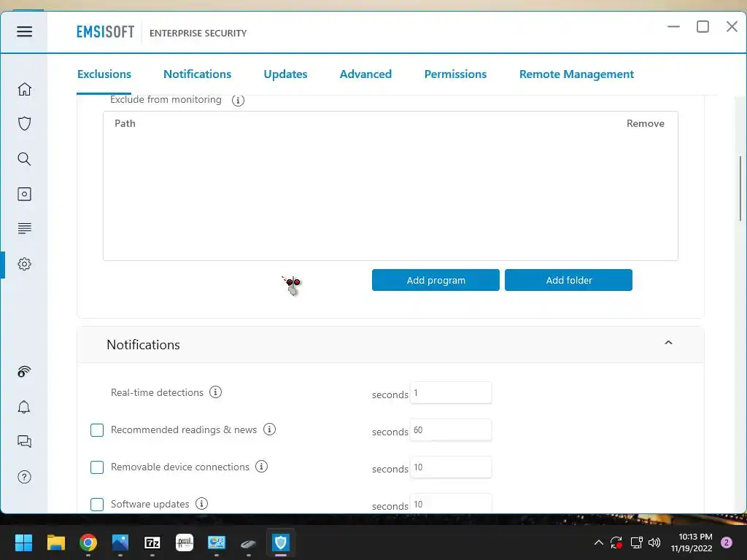Click the Add folder button
The image size is (747, 560).
click(568, 280)
